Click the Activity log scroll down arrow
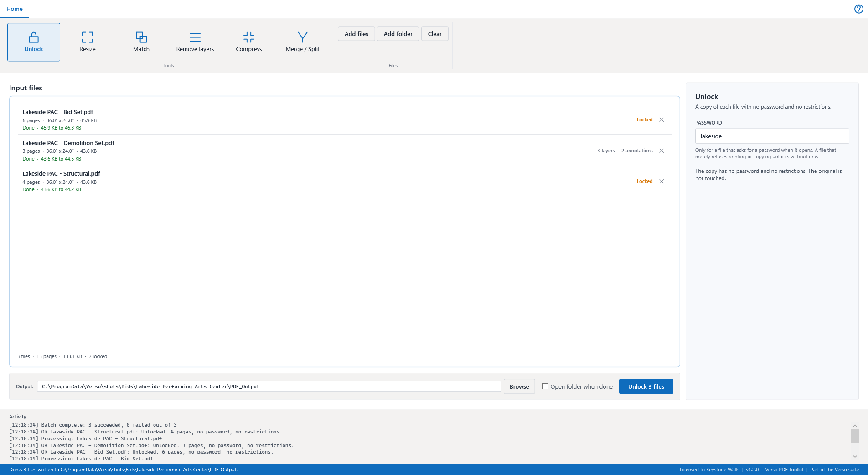The width and height of the screenshot is (868, 475). point(855,456)
